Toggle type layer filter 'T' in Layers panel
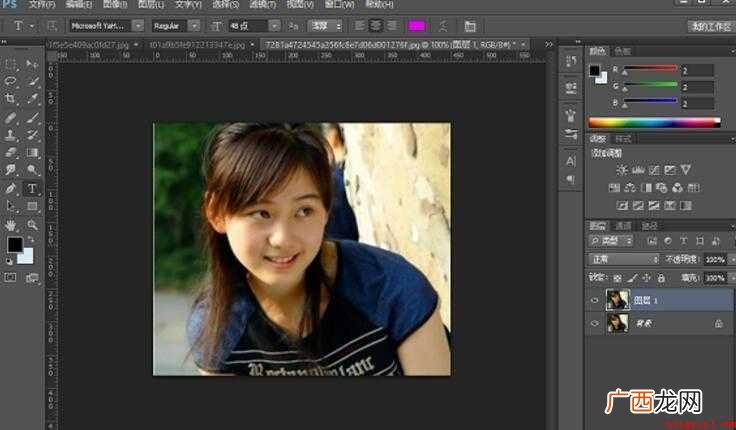This screenshot has height=430, width=736. click(683, 241)
